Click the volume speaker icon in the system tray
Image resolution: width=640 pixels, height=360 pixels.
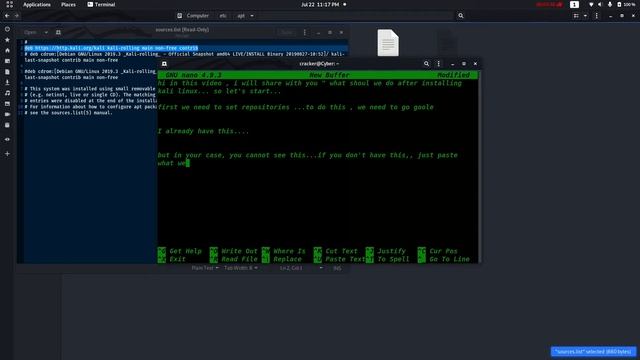click(600, 4)
